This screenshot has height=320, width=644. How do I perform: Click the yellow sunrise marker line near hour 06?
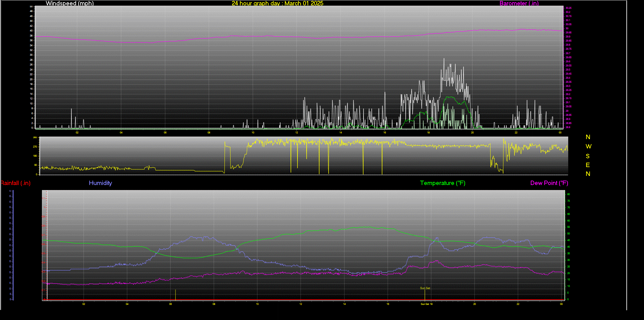tap(175, 295)
